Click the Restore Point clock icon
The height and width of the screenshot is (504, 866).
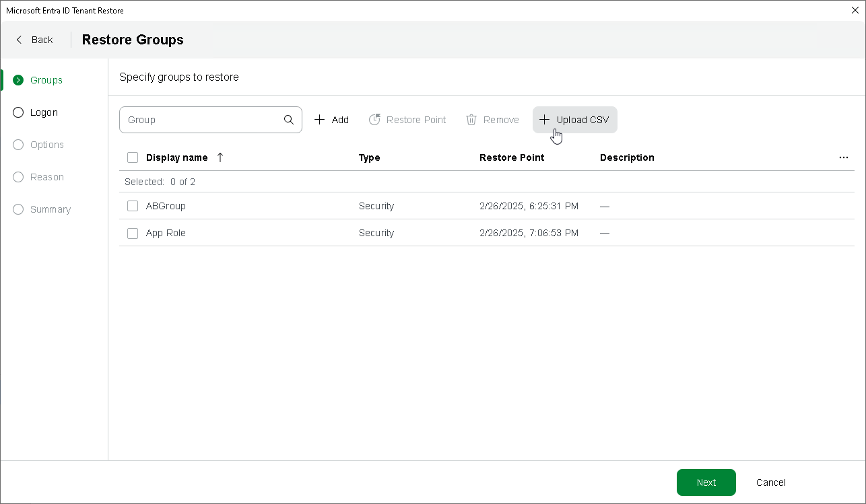374,120
